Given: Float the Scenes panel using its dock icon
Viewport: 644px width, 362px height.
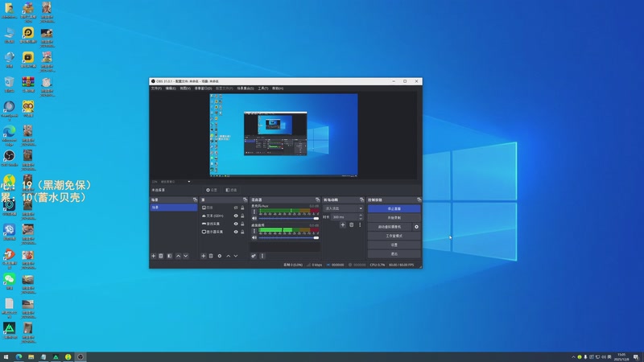Looking at the screenshot, I should pos(195,200).
